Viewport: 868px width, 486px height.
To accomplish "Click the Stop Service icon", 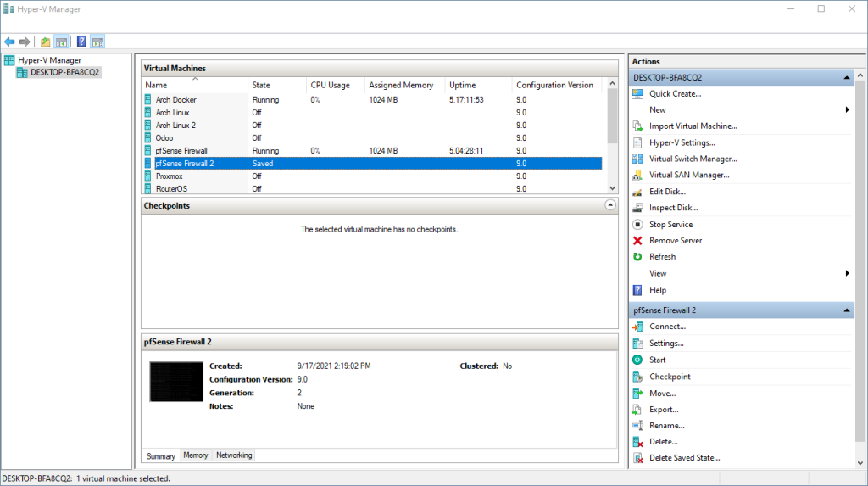I will (637, 225).
